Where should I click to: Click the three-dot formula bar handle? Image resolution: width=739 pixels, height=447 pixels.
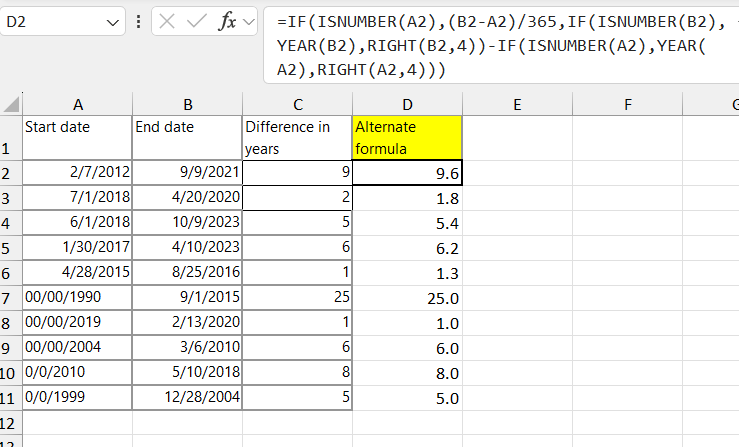(138, 22)
